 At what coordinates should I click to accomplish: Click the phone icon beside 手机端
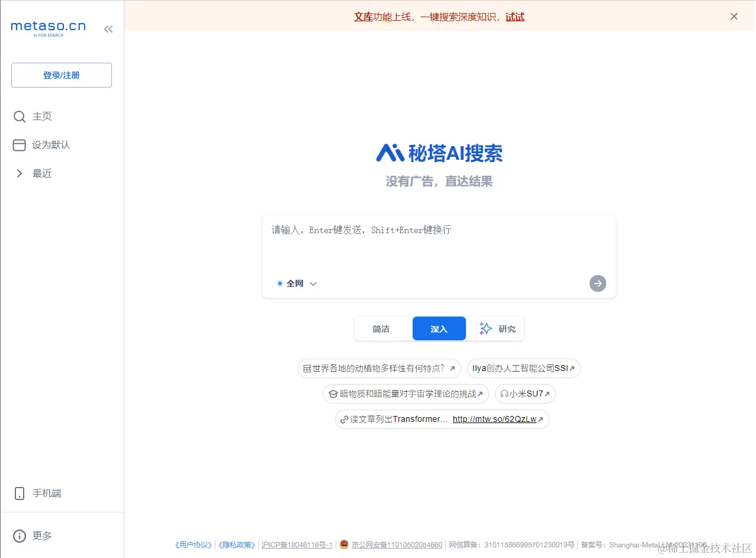pyautogui.click(x=20, y=494)
